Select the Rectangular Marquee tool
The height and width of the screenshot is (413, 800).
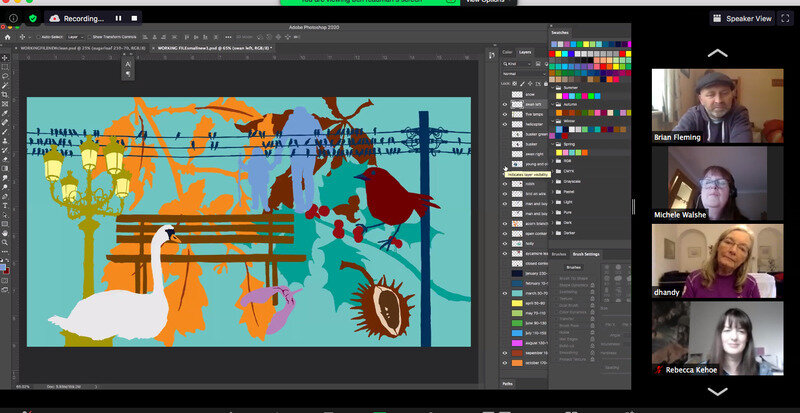click(x=5, y=66)
